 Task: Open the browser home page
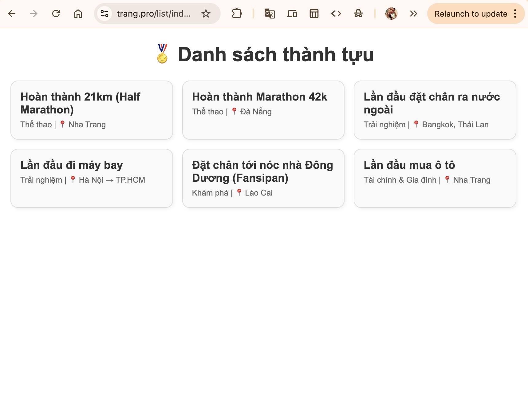coord(78,14)
